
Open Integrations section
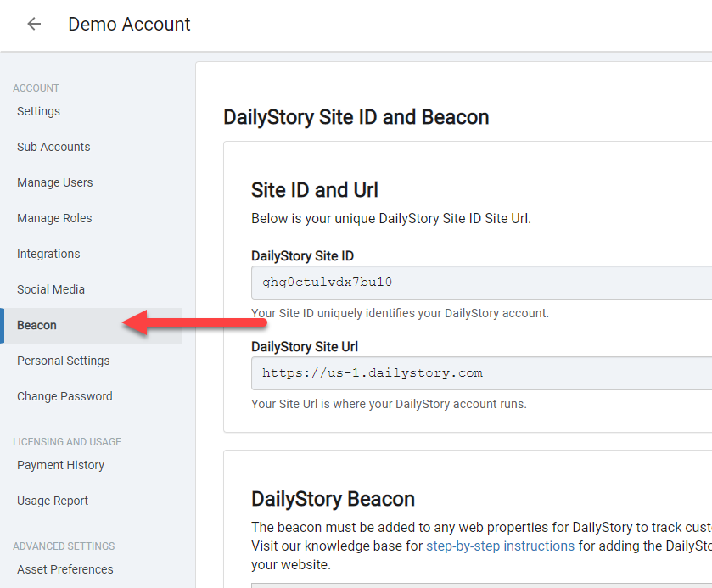[48, 254]
